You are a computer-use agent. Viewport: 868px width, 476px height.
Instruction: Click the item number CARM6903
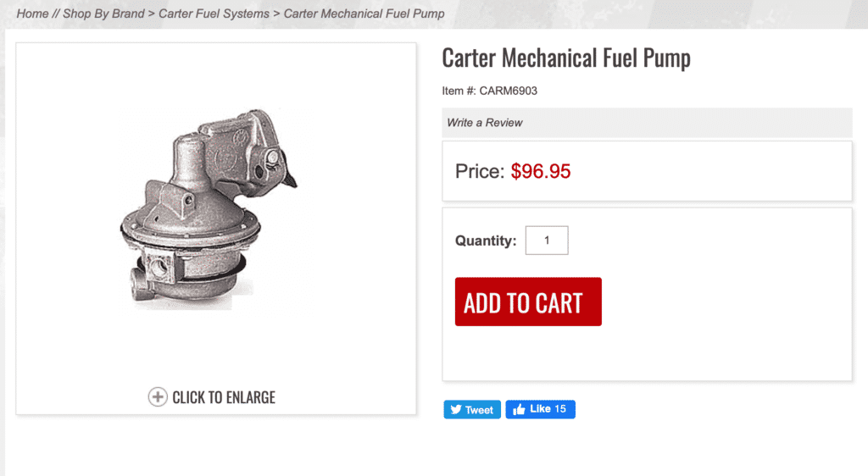(508, 91)
